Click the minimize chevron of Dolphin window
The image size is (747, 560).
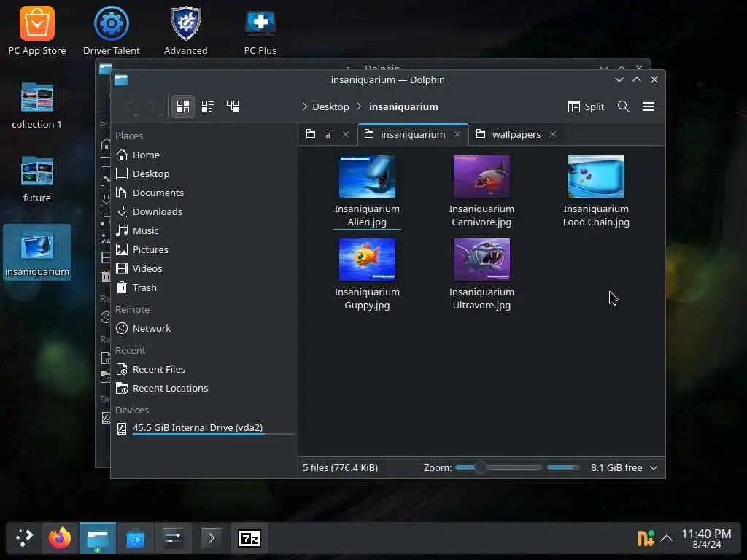click(619, 80)
